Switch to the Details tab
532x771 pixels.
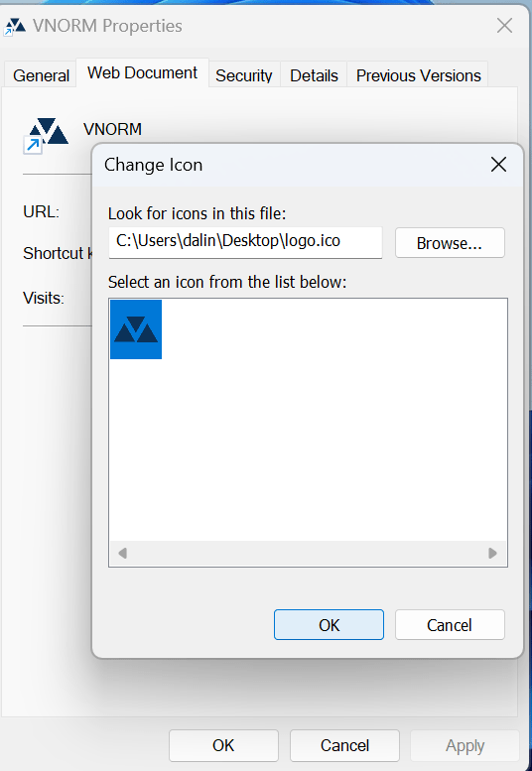pos(314,75)
